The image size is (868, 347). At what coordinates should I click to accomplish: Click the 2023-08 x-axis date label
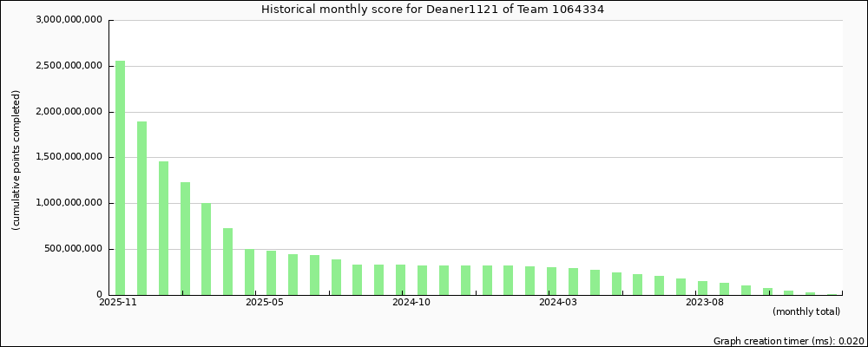click(704, 303)
